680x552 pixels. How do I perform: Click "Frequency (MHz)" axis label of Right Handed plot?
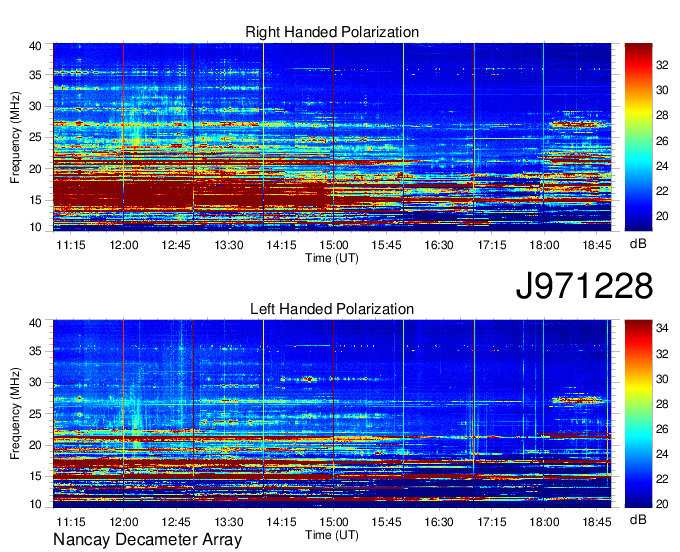tap(15, 137)
